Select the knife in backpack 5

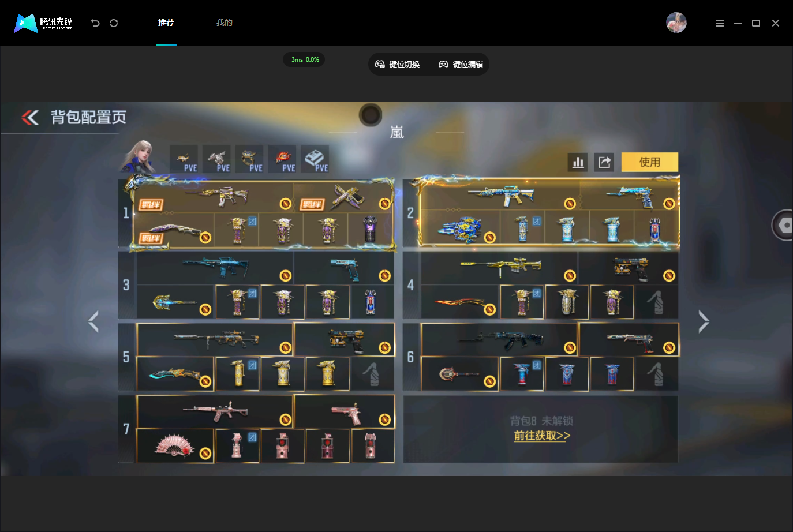click(175, 374)
